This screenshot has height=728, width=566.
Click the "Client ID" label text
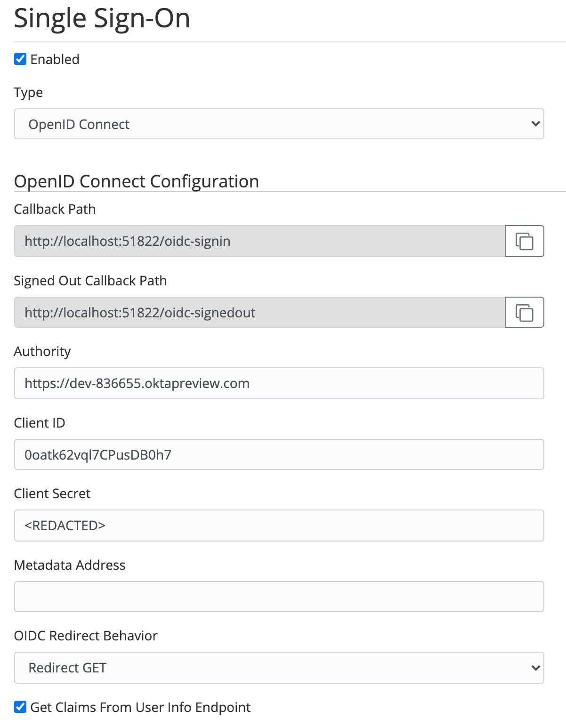pyautogui.click(x=40, y=423)
